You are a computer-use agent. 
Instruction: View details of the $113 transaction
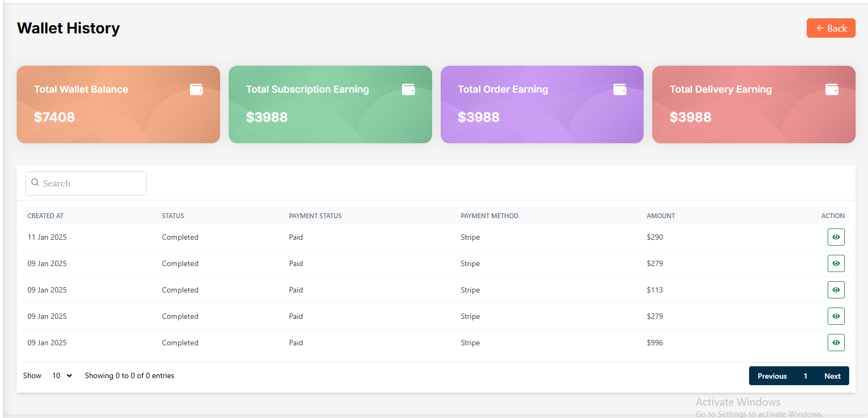point(836,290)
